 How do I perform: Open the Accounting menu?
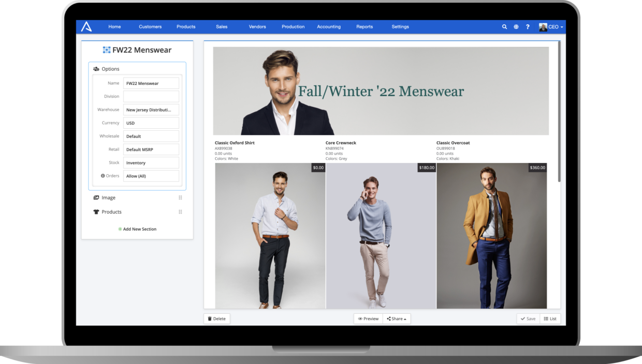[329, 26]
